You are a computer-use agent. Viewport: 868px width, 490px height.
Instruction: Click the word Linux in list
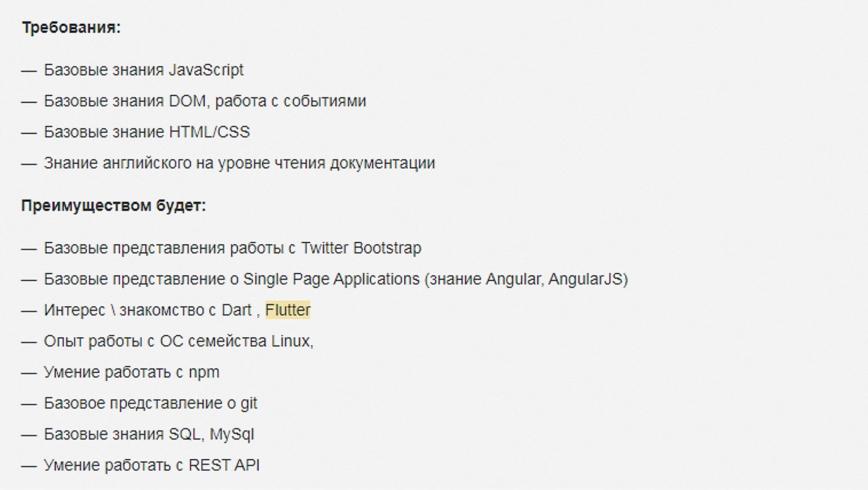[291, 341]
